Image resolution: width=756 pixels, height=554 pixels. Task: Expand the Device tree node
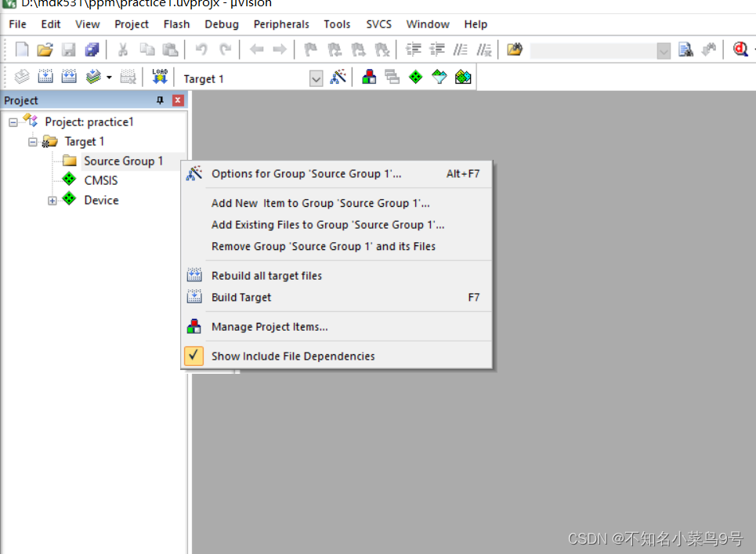click(x=52, y=201)
